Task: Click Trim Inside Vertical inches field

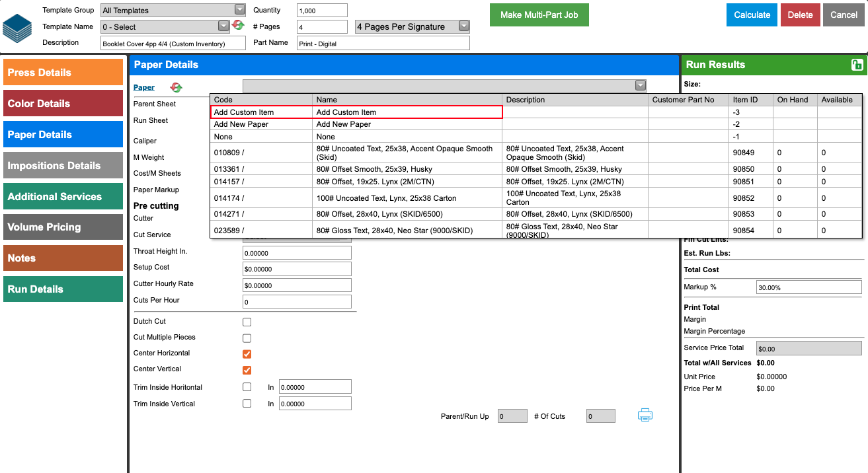Action: (x=315, y=403)
